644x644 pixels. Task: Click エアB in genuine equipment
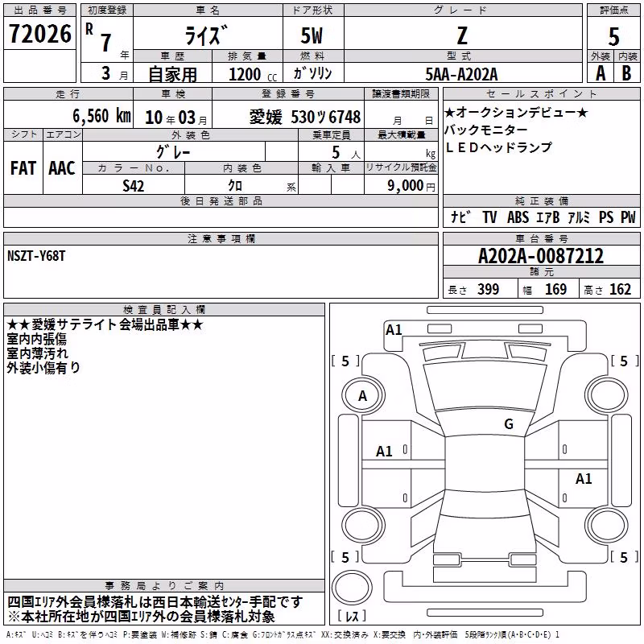[548, 217]
